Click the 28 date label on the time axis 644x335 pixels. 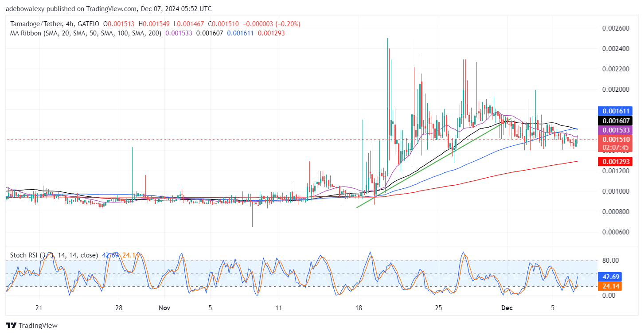(x=118, y=308)
